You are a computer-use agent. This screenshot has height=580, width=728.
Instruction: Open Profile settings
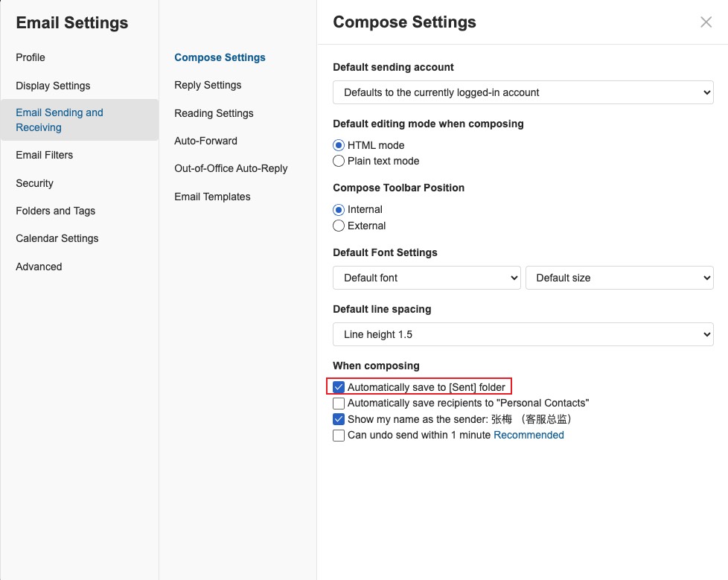click(x=31, y=57)
